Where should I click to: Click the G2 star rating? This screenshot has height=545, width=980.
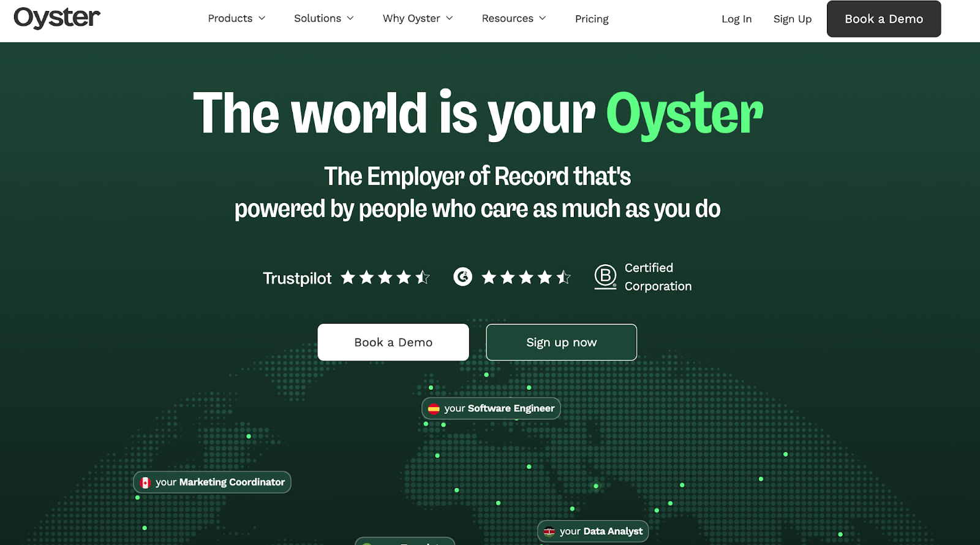(526, 278)
